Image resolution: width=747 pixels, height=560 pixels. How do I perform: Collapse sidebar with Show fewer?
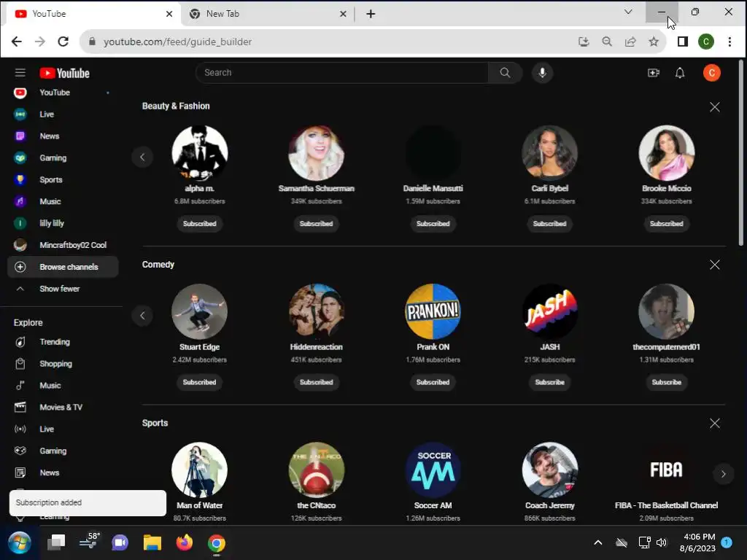62,289
